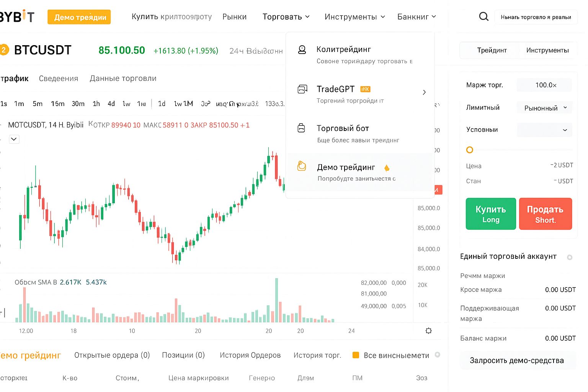Open Кулить криптовалюту navigation item
The image size is (588, 392).
[x=171, y=17]
